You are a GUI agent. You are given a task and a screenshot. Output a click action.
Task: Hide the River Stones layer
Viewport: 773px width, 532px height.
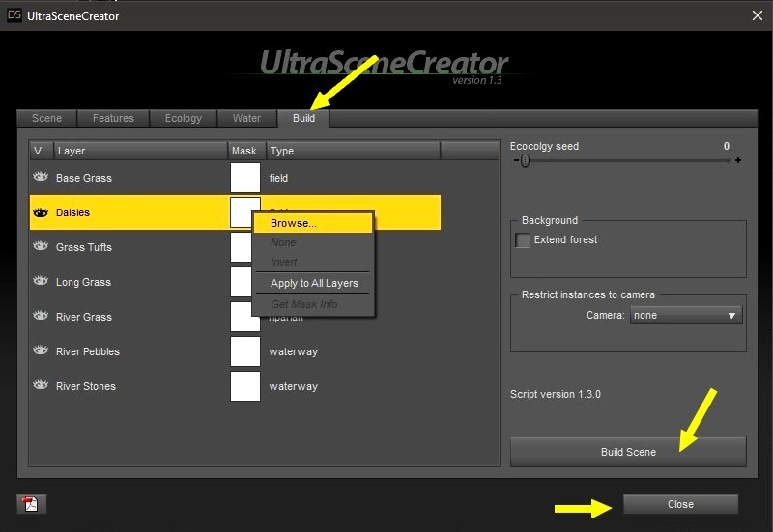(41, 384)
